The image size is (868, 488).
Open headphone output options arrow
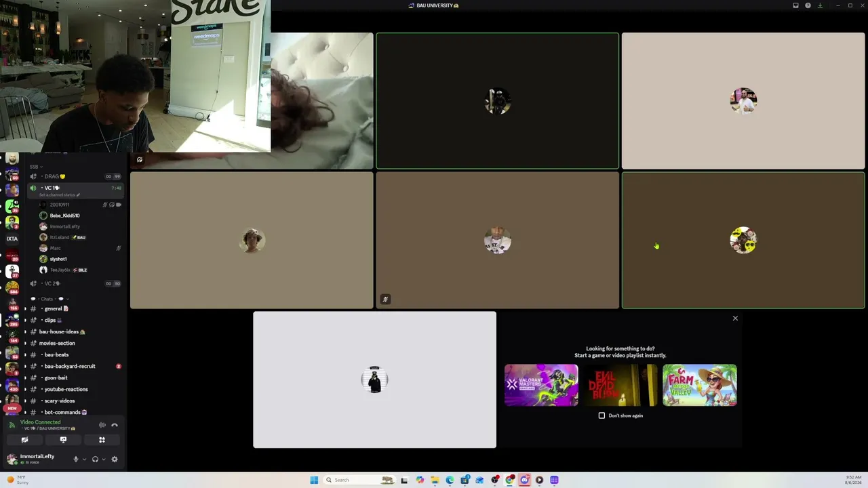103,459
